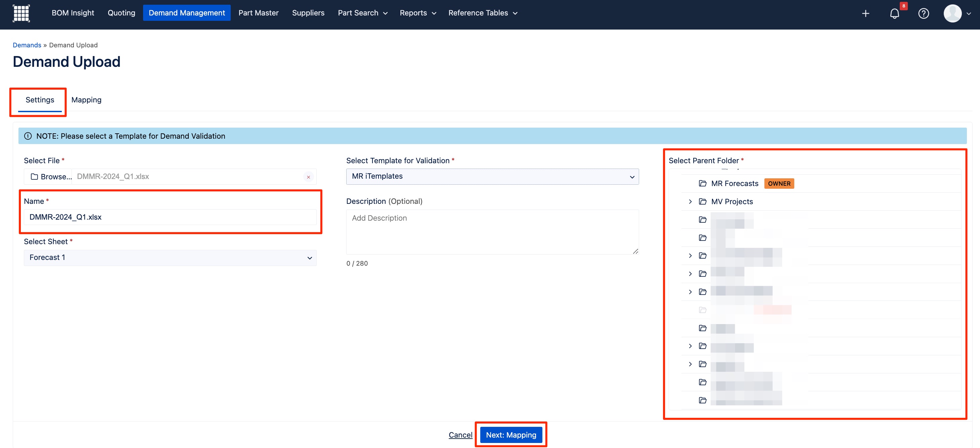Click the Add Description text area
Screen dimensions: 980x448
click(492, 232)
